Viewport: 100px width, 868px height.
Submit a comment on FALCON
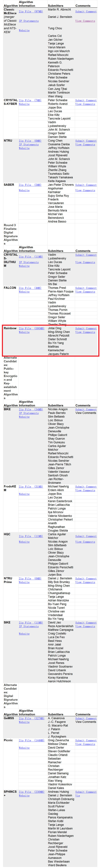coord(86,288)
